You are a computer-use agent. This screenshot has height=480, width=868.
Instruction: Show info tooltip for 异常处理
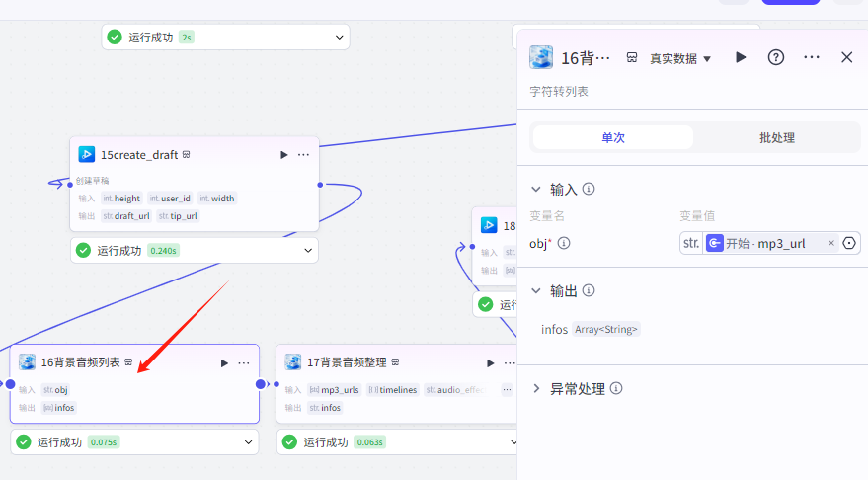[x=616, y=389]
